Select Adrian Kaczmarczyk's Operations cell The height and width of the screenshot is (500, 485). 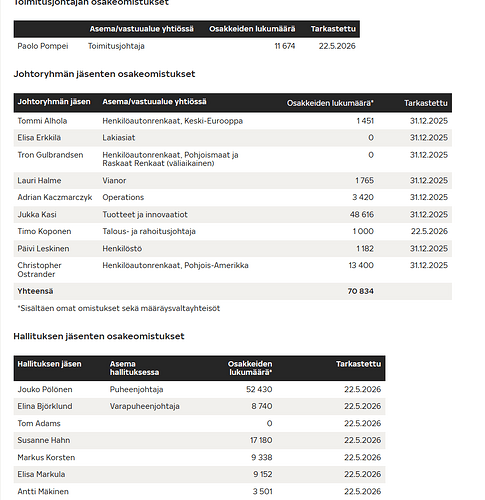click(x=123, y=197)
